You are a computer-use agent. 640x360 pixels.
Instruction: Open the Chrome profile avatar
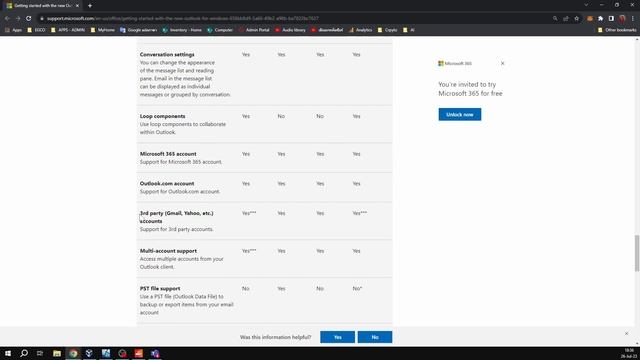(x=622, y=18)
